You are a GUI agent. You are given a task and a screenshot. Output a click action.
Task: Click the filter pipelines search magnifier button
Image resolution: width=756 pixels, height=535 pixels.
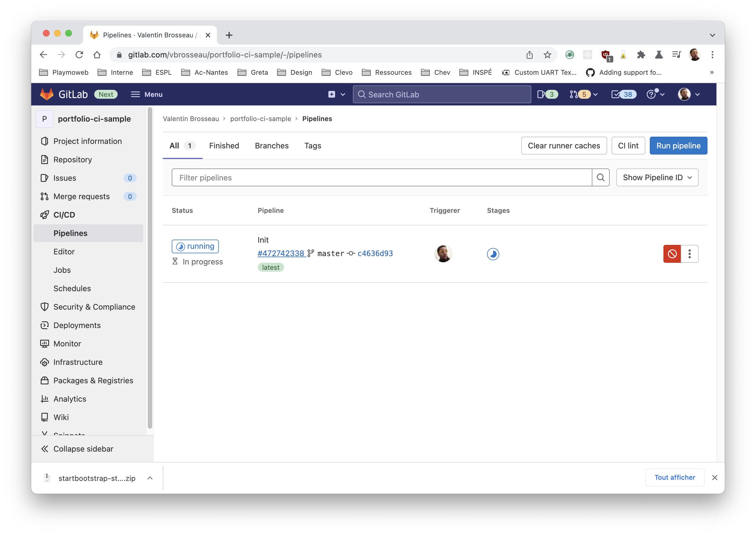600,178
